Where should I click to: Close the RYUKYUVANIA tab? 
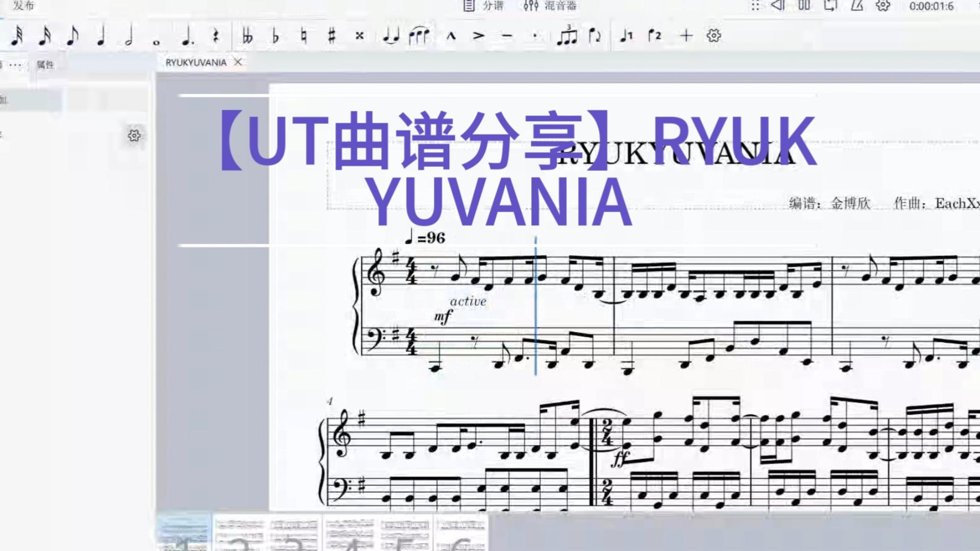(x=238, y=62)
